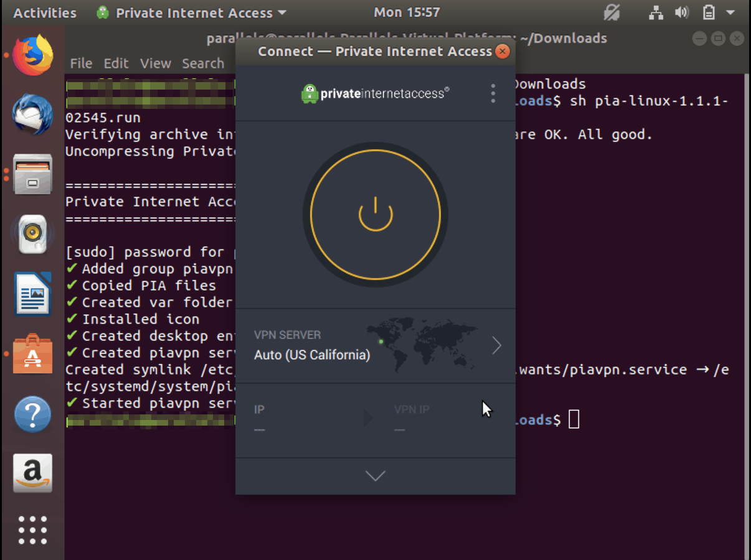Click the PIA connect power button
The height and width of the screenshot is (560, 751).
(x=375, y=214)
